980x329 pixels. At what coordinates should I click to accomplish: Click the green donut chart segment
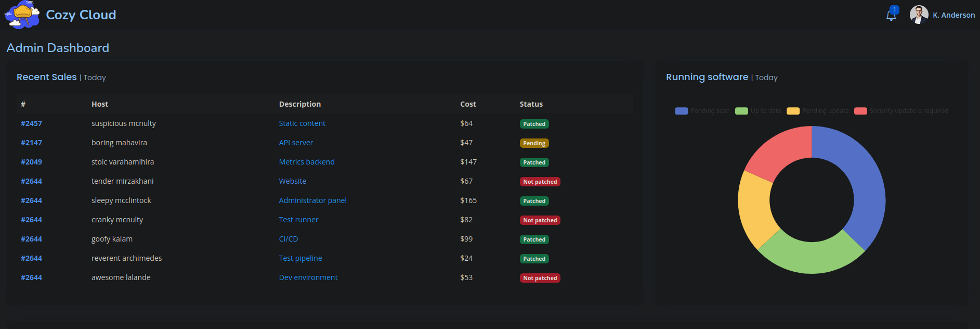tap(810, 255)
